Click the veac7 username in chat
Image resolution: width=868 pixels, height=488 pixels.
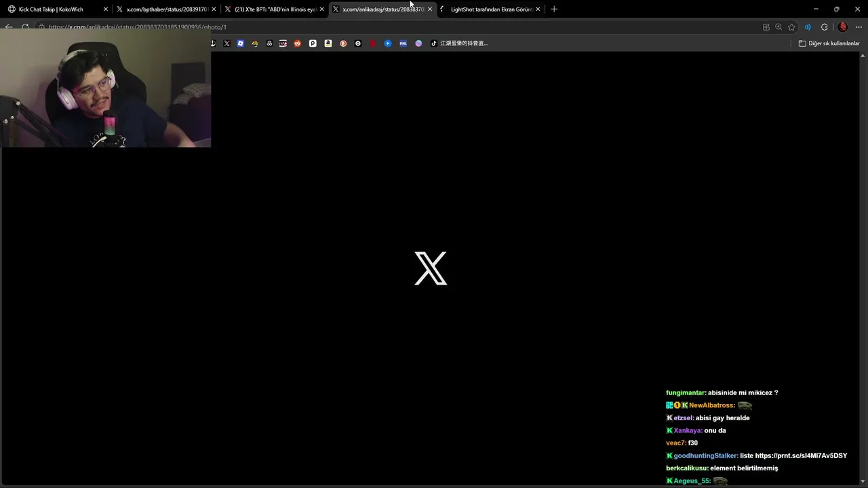point(676,443)
